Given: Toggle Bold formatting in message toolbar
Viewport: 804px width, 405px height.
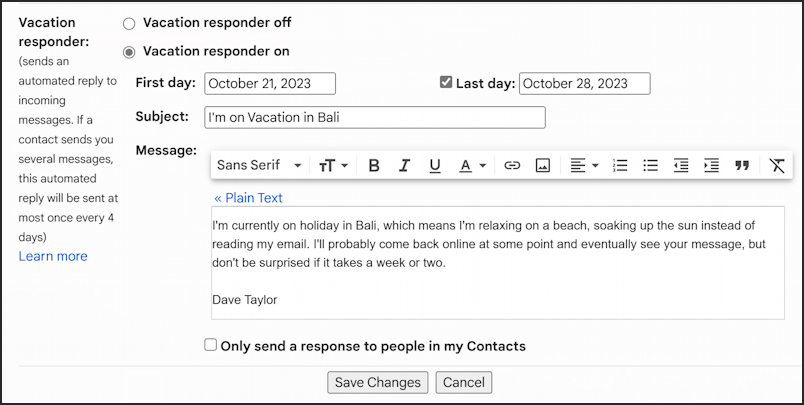Looking at the screenshot, I should coord(374,166).
